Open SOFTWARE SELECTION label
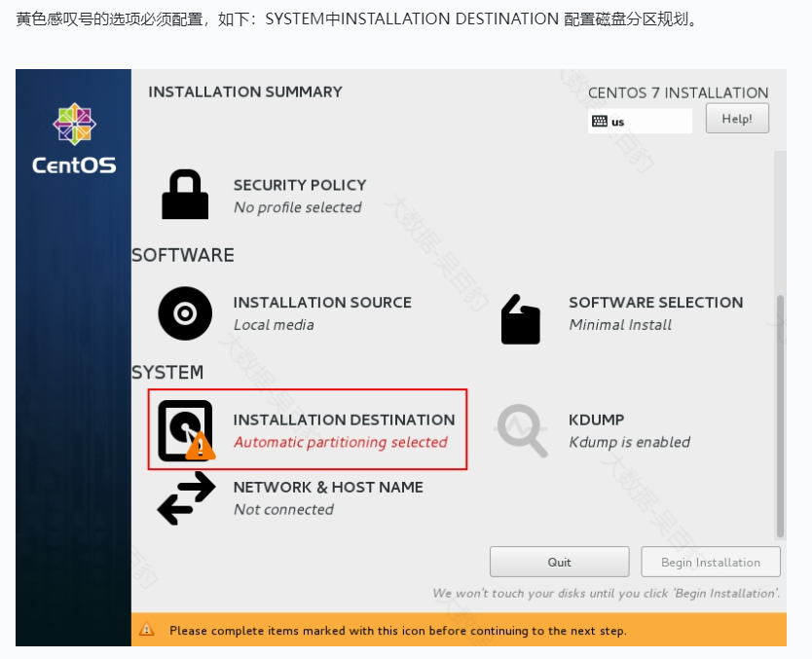812x659 pixels. tap(655, 303)
